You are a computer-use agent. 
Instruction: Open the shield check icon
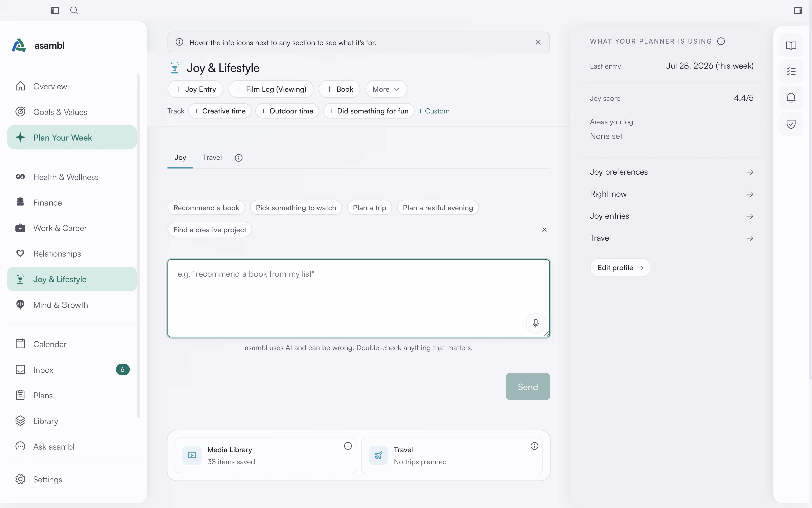791,124
